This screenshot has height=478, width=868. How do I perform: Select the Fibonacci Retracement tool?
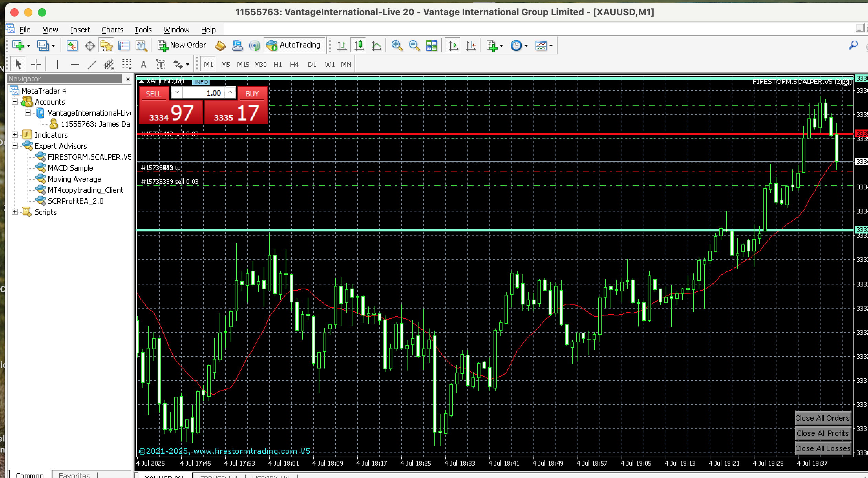[126, 64]
